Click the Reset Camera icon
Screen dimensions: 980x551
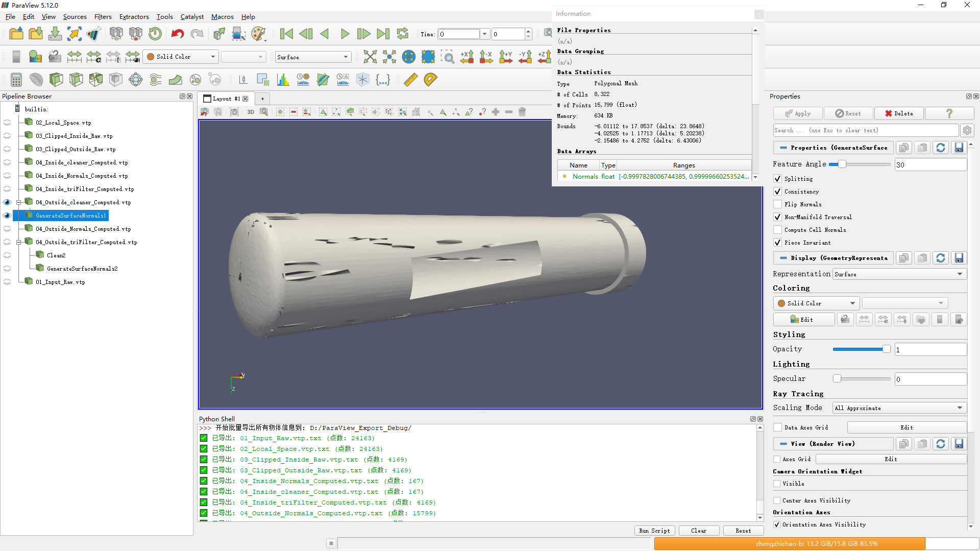[370, 57]
